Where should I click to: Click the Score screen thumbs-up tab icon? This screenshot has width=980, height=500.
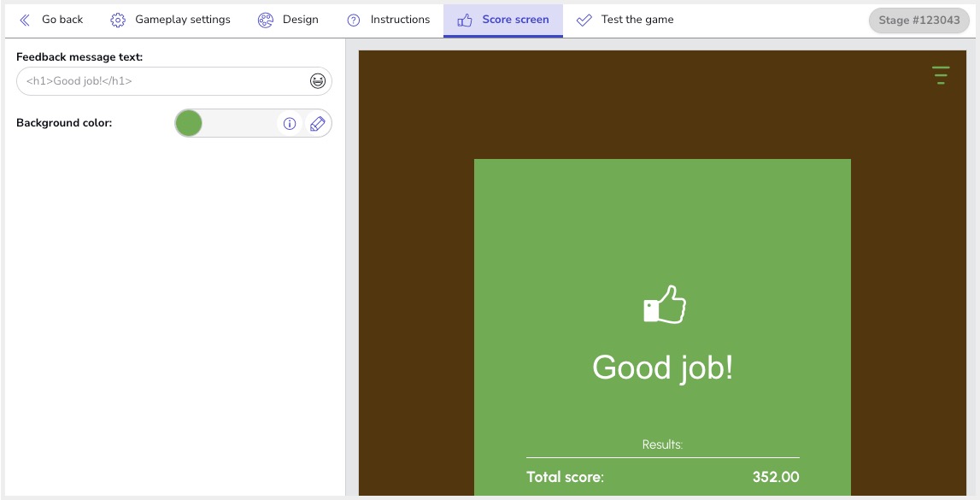click(465, 20)
